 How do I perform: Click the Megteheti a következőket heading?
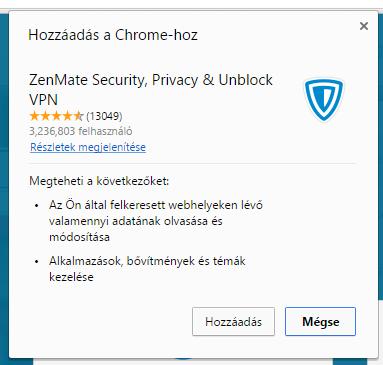pos(99,181)
